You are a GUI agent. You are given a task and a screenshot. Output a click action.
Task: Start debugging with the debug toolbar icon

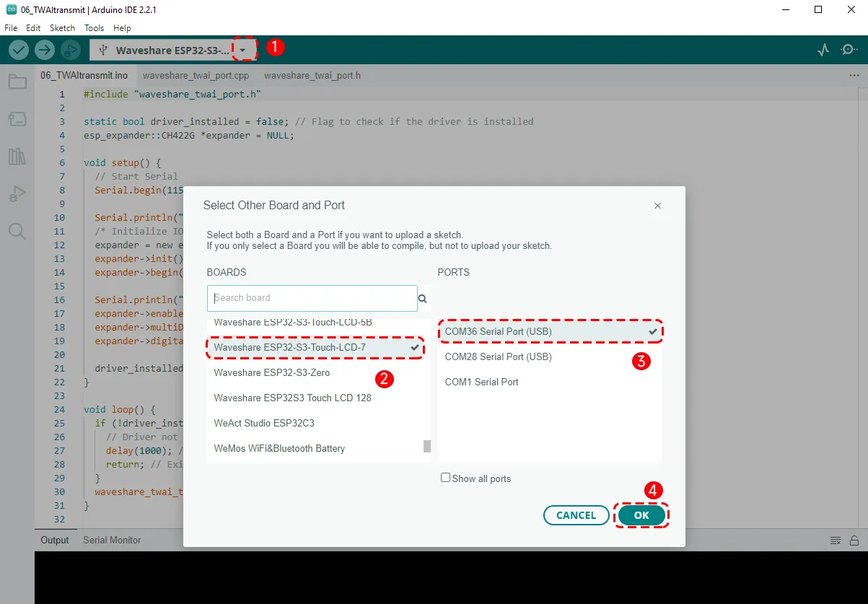[x=70, y=50]
